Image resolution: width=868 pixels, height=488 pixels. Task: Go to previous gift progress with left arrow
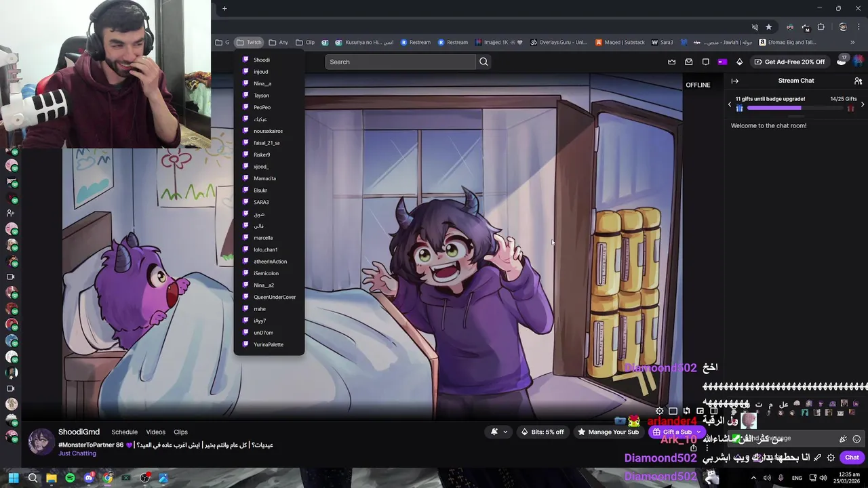pyautogui.click(x=730, y=104)
